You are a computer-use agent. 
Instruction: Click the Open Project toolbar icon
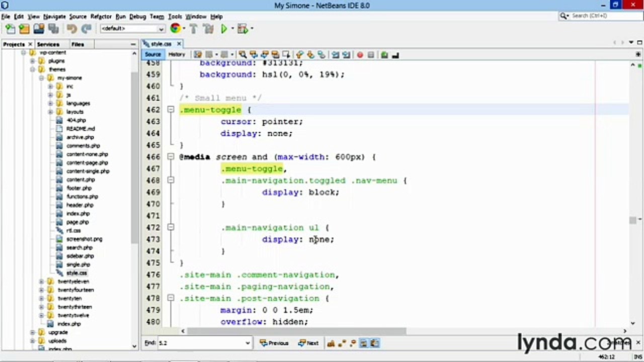coord(39,29)
